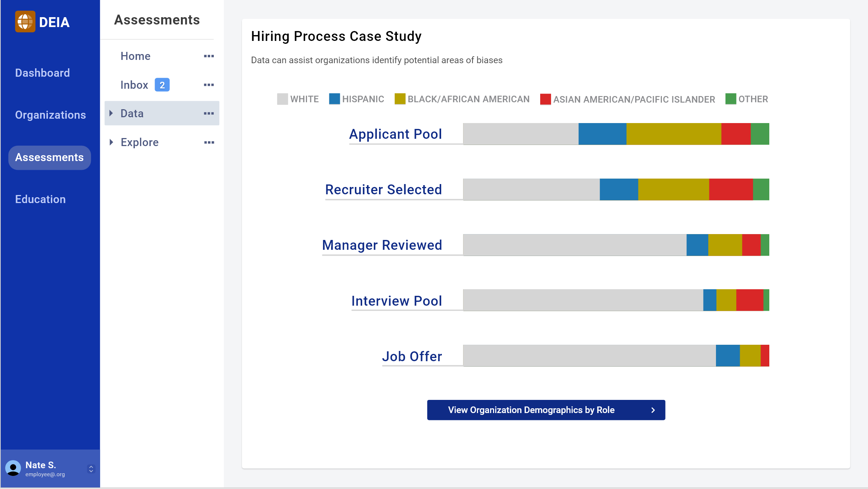
Task: Open Organizations in the sidebar
Action: click(50, 115)
